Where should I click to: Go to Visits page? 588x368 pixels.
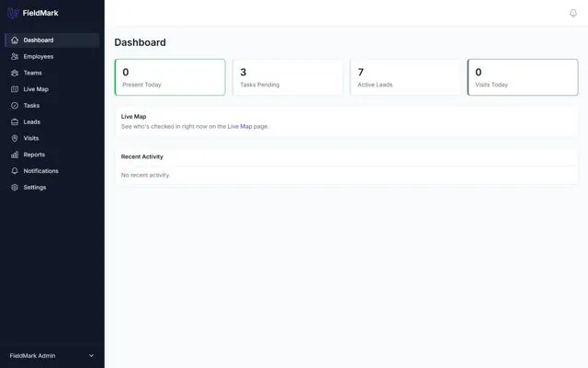[52, 138]
